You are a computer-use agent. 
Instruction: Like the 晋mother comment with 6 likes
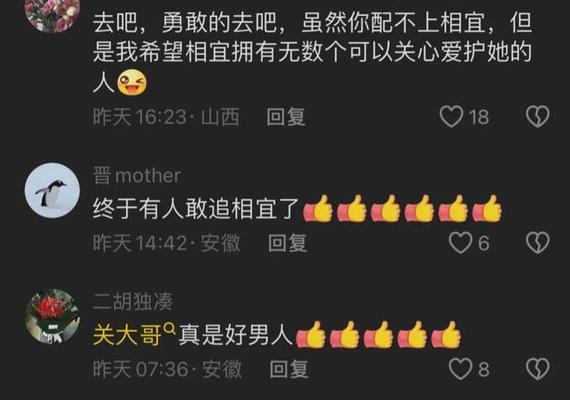461,243
